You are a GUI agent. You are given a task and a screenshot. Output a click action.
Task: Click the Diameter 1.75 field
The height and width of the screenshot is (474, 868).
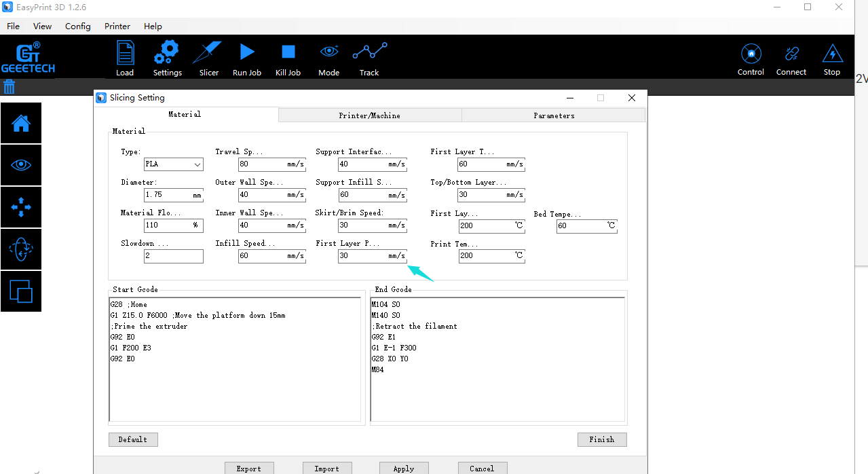173,195
